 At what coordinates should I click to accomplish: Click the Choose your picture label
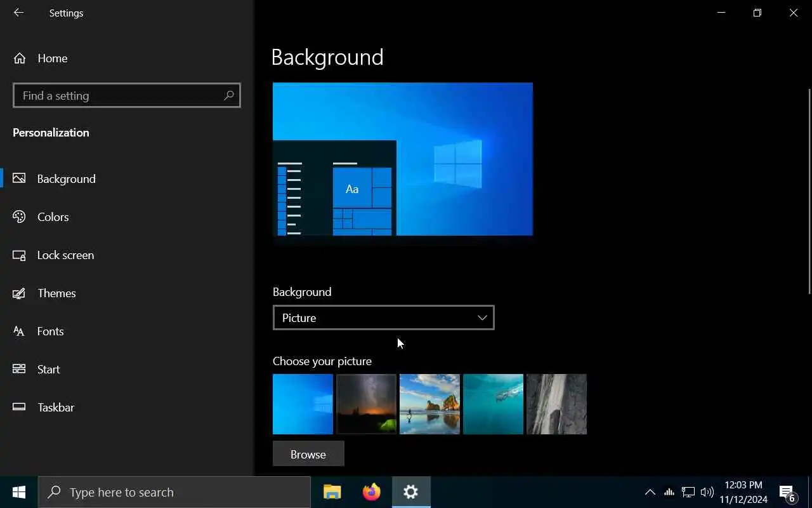pos(322,361)
